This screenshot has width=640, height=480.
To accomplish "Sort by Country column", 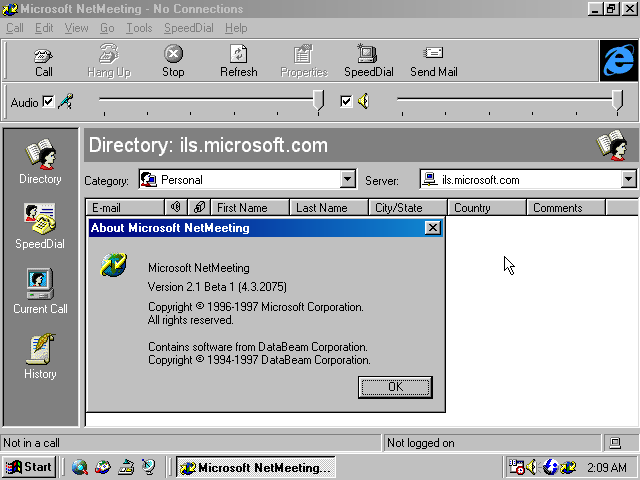I will click(x=487, y=207).
